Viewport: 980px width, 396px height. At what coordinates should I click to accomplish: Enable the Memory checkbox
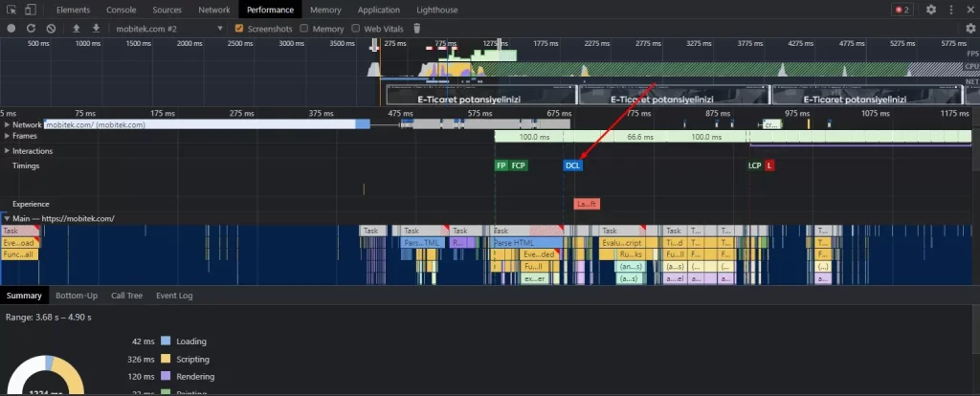(x=303, y=28)
